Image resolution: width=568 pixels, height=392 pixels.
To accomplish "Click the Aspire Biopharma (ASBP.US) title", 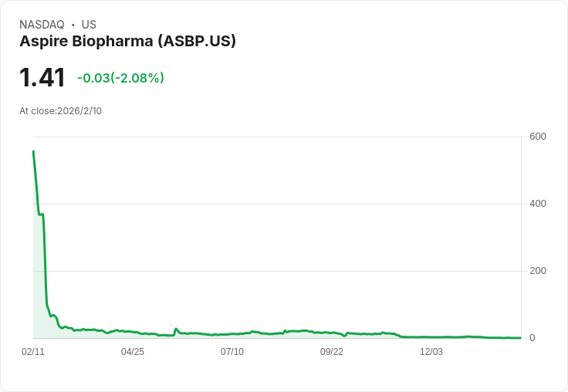I will point(127,41).
